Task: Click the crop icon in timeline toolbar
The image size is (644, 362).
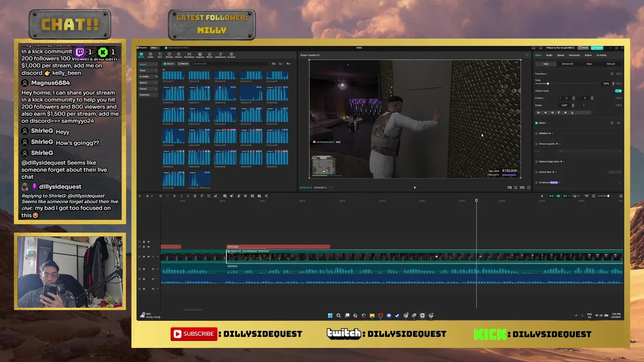Action: [x=209, y=196]
